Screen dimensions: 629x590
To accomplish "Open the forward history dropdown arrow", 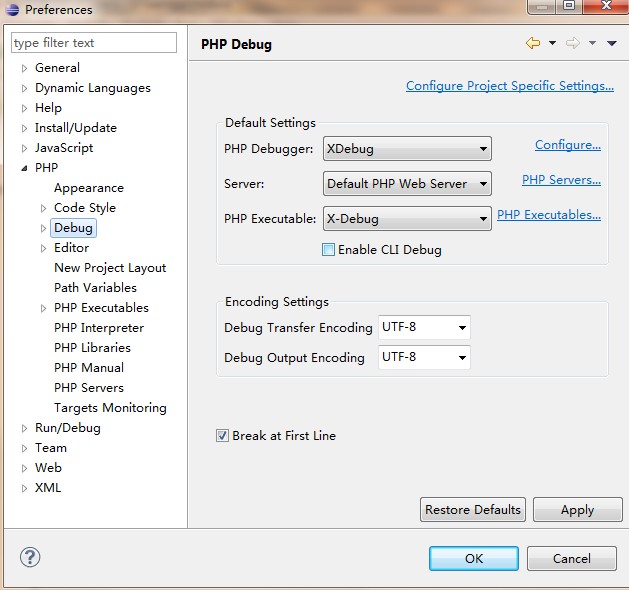I will (x=592, y=43).
